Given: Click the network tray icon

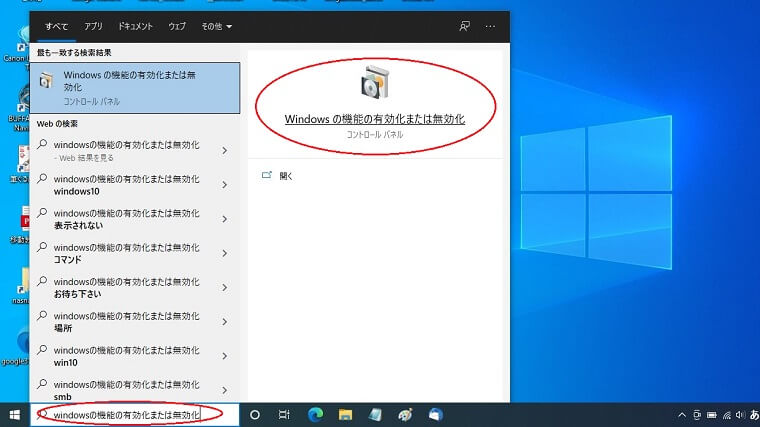Looking at the screenshot, I should click(727, 415).
